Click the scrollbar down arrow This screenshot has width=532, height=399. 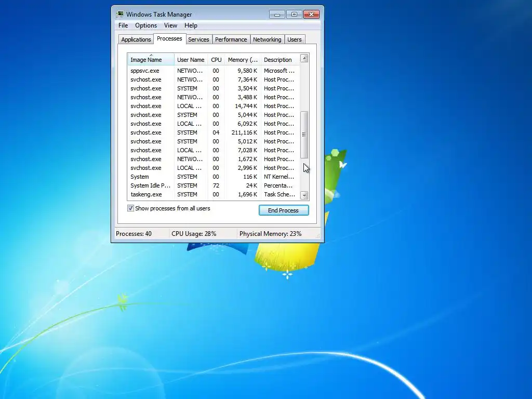tap(304, 195)
